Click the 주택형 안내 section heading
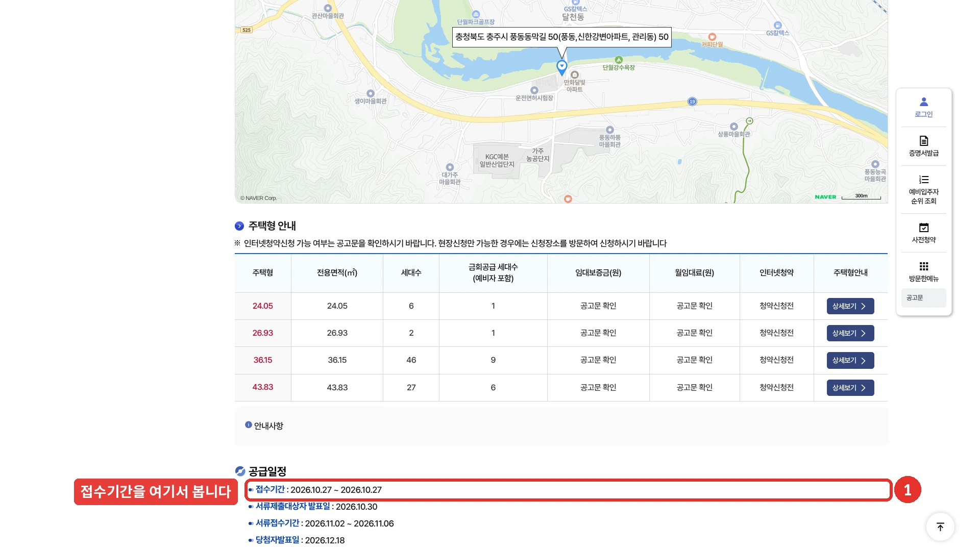Image resolution: width=980 pixels, height=551 pixels. [x=272, y=226]
